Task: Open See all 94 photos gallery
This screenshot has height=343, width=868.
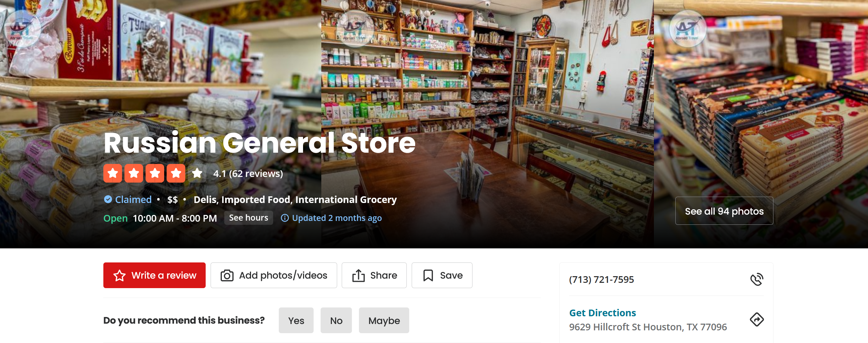Action: [x=724, y=211]
